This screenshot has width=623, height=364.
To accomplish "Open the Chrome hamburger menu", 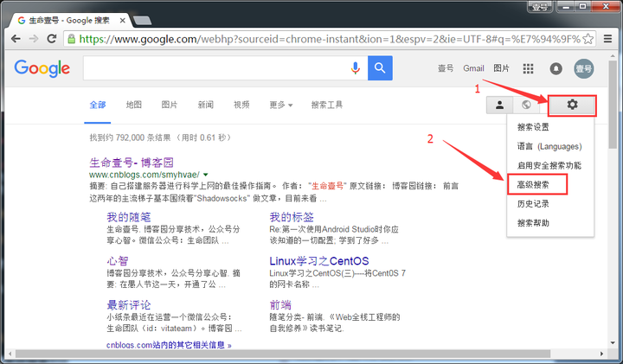I will 607,39.
